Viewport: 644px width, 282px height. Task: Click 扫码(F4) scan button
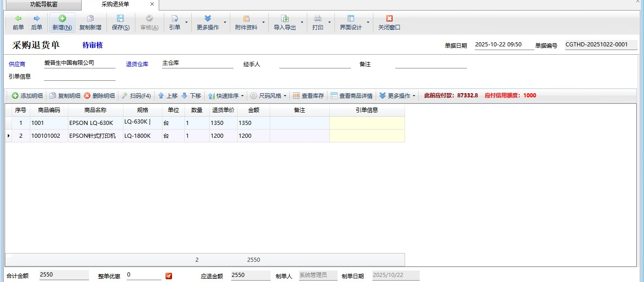[x=136, y=96]
